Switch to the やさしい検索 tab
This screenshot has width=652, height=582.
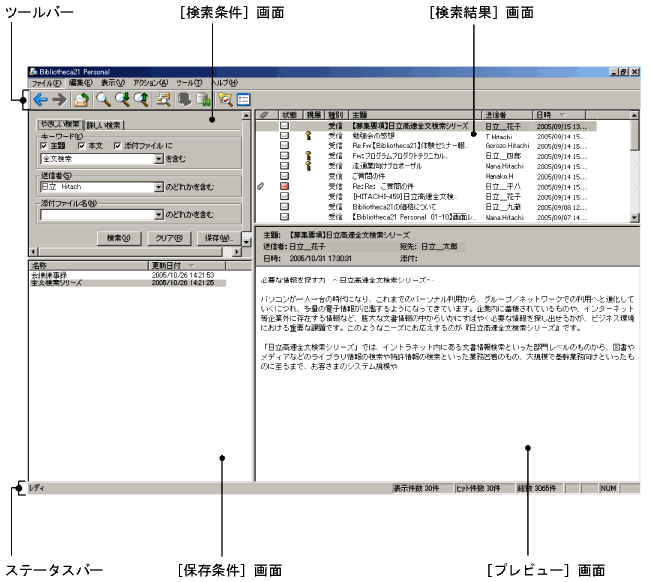pyautogui.click(x=60, y=124)
